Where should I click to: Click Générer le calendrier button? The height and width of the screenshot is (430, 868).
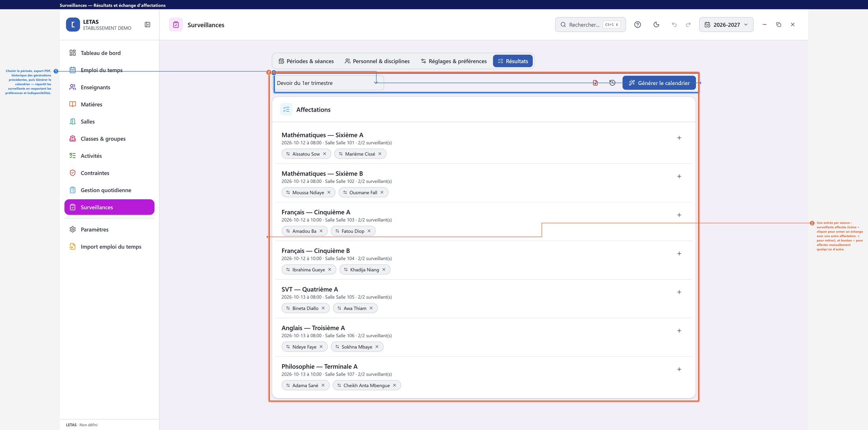[659, 83]
